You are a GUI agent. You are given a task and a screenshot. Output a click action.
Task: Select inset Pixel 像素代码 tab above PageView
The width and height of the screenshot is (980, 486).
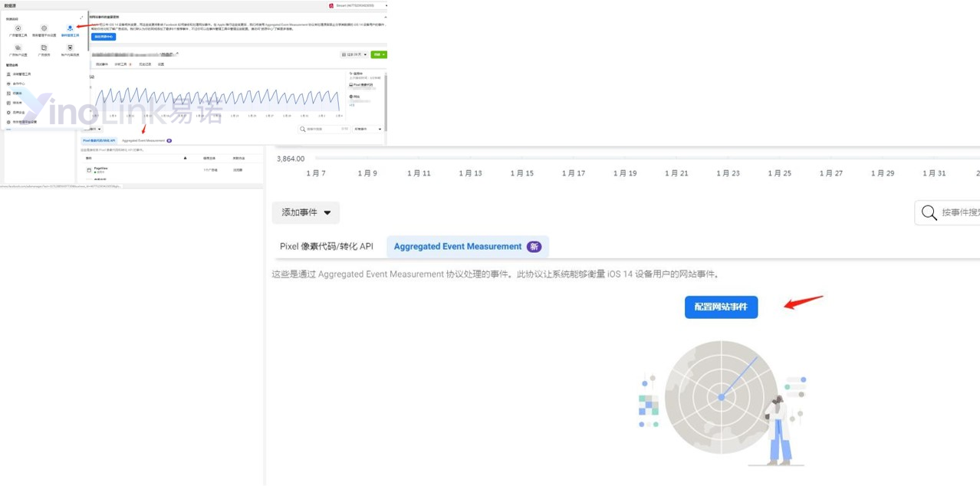point(99,140)
